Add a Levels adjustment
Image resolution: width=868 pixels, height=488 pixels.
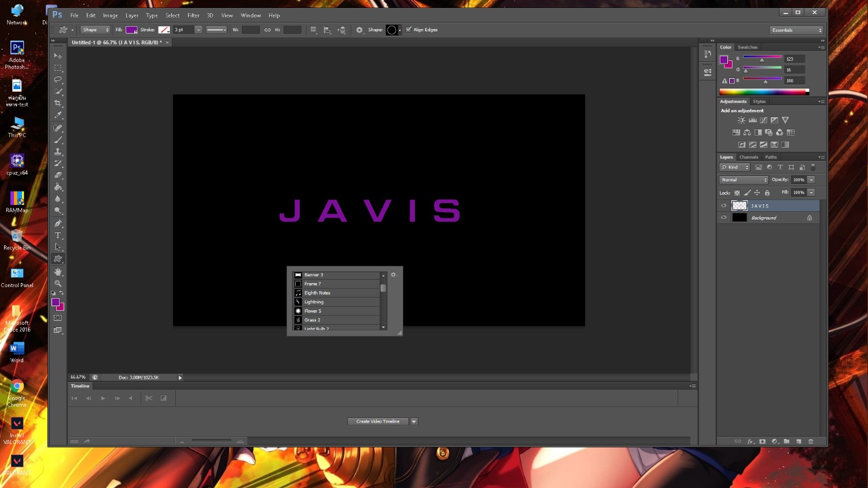point(752,120)
